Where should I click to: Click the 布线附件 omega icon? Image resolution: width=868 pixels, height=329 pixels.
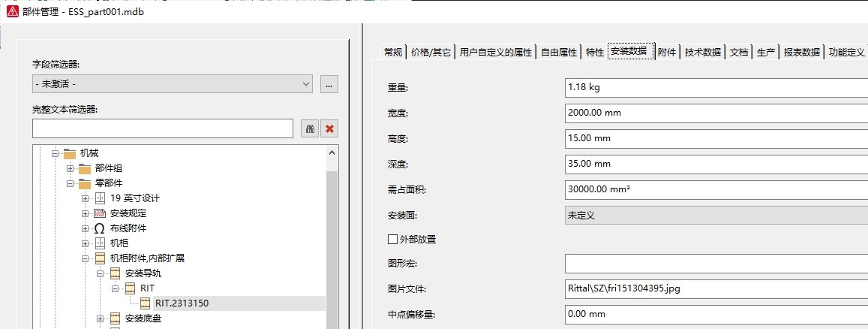[100, 228]
